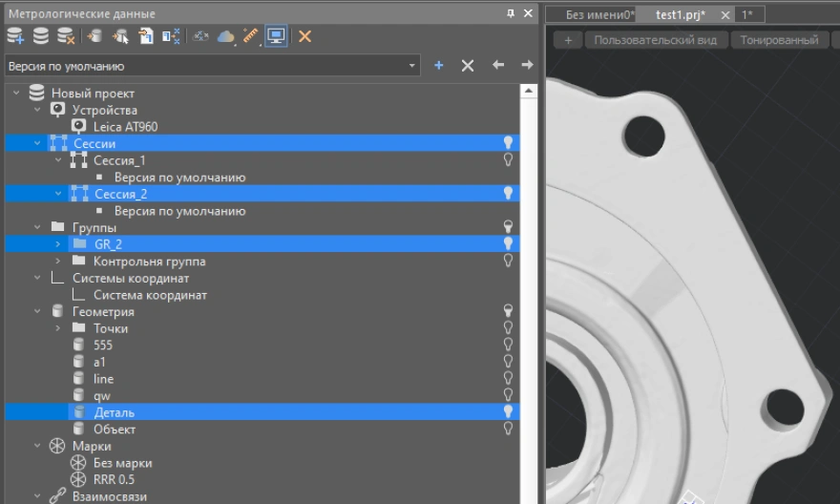Click the Пользовательский вид button
Image resolution: width=840 pixels, height=504 pixels.
coord(655,40)
